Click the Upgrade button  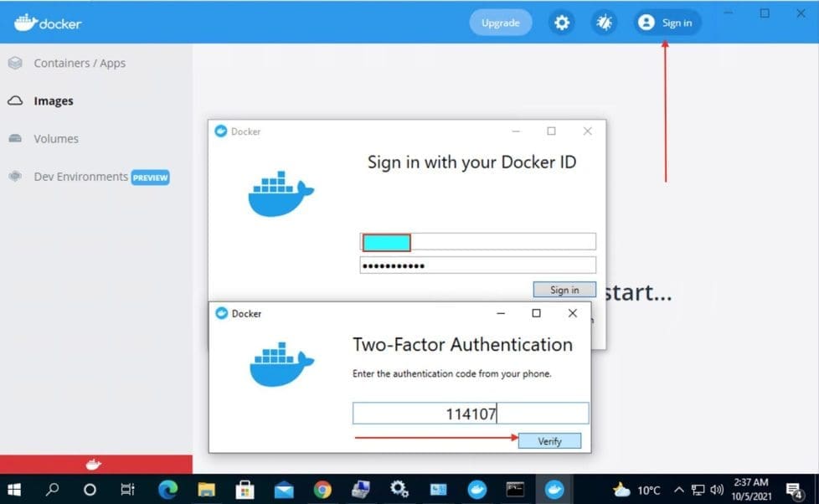point(500,23)
